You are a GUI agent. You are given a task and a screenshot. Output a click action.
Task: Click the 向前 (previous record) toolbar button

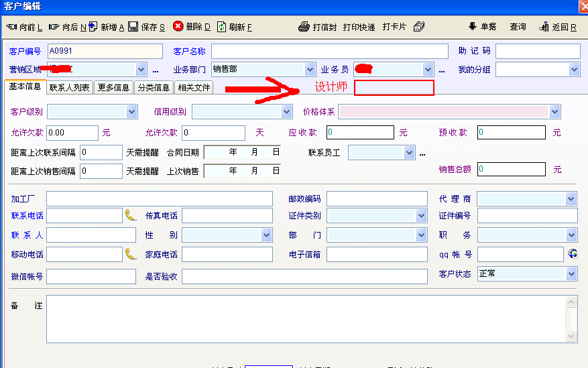click(x=24, y=27)
